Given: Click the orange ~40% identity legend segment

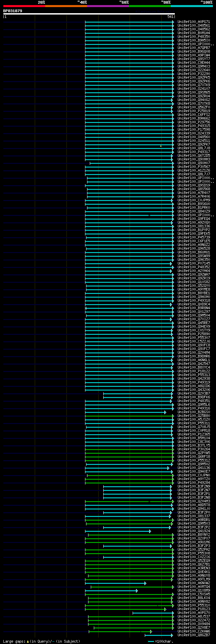Looking at the screenshot, I should (66, 6).
